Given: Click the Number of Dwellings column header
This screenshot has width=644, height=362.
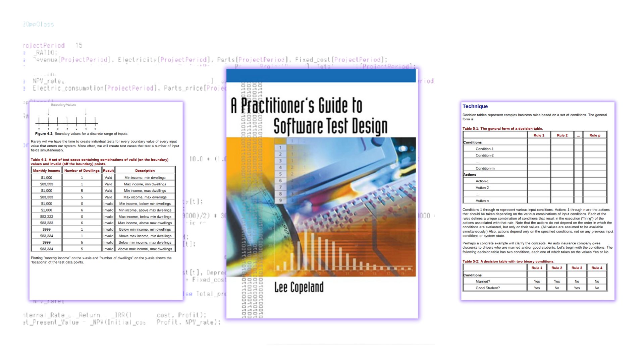Looking at the screenshot, I should (82, 171).
